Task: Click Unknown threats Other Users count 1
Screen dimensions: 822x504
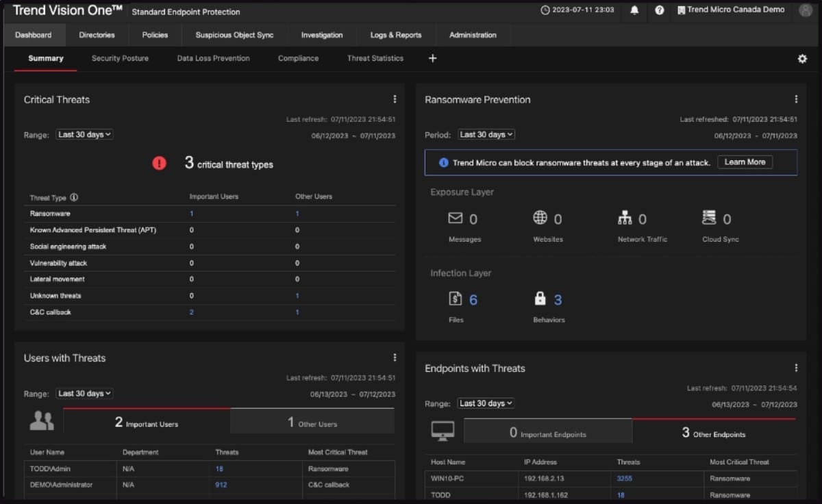Action: tap(297, 296)
